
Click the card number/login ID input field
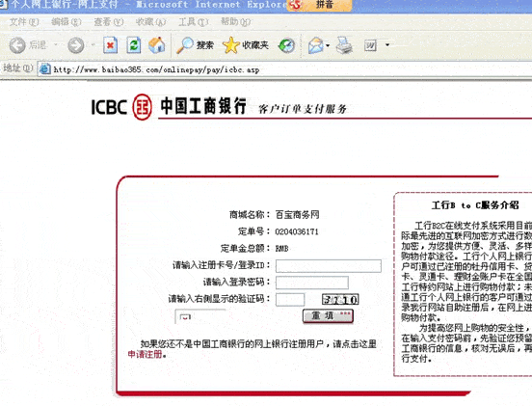coord(329,266)
